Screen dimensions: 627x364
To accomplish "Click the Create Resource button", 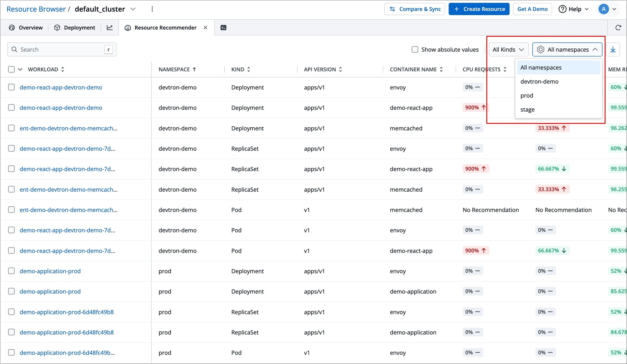I will [x=479, y=9].
